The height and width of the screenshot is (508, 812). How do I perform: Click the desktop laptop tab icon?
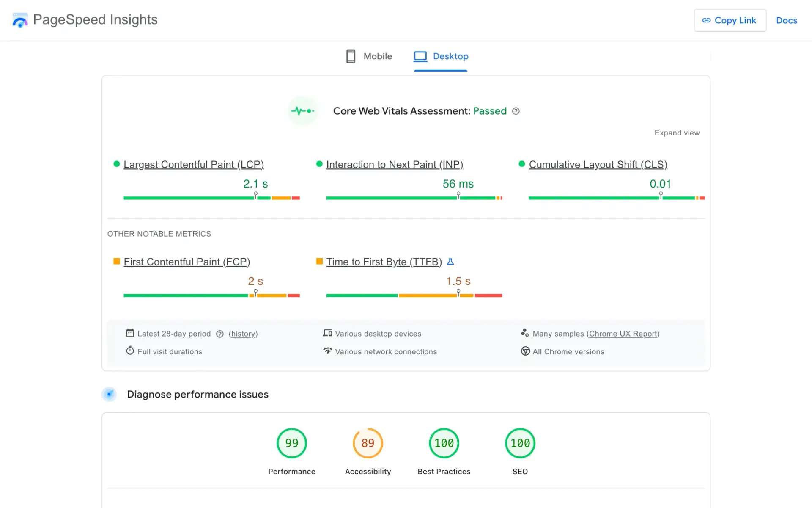coord(420,56)
